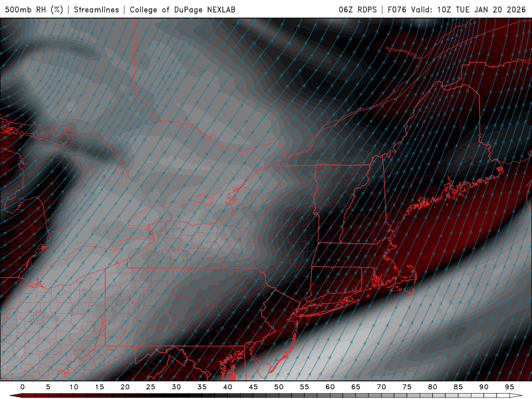Screen dimensions: 532x399
Task: Click the dark red low-end of the RH colorbar
Action: click(x=15, y=396)
